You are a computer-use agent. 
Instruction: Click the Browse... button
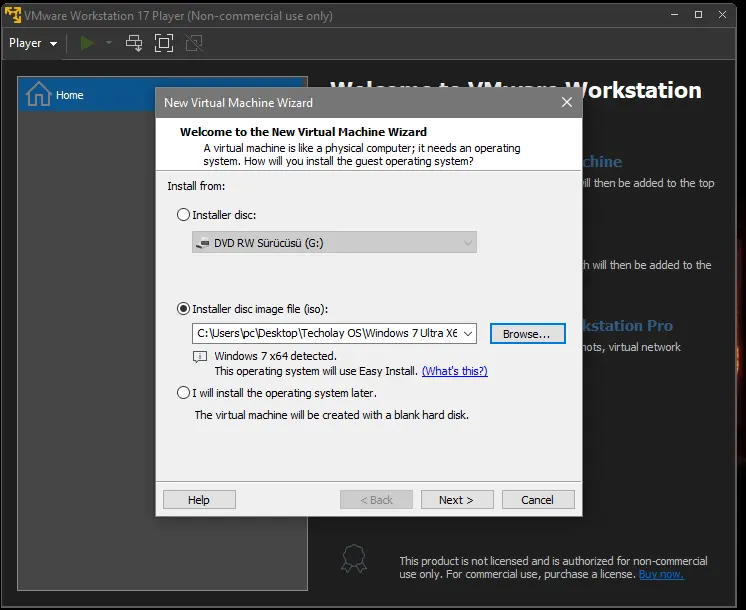(528, 334)
